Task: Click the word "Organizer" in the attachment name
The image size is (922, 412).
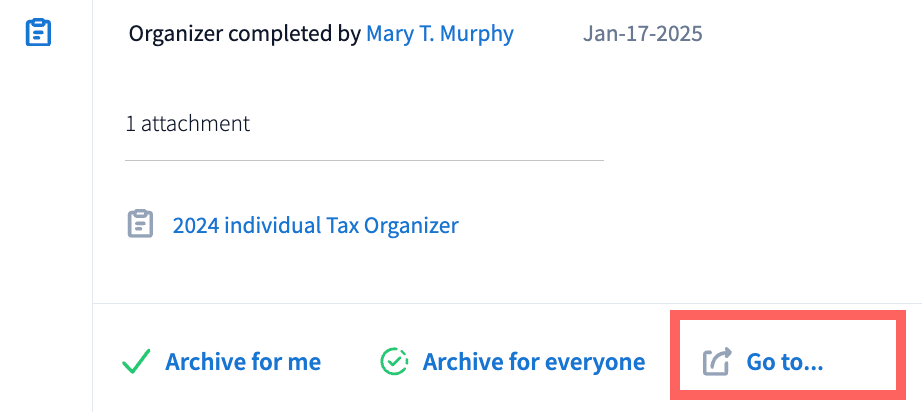Action: tap(413, 225)
